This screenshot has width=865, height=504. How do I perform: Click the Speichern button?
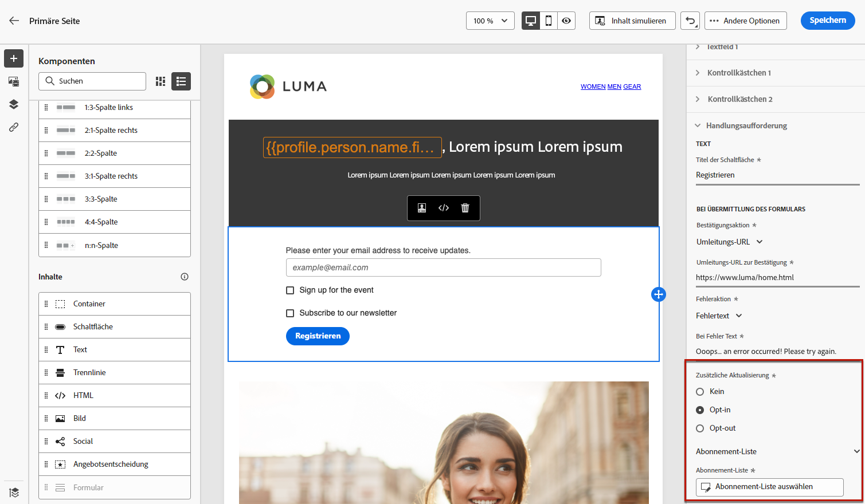[828, 21]
